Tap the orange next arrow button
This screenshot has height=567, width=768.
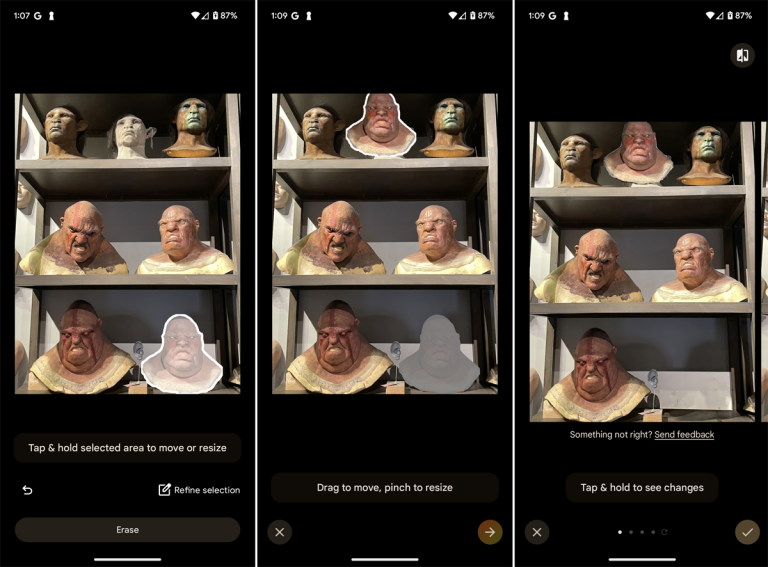coord(490,532)
